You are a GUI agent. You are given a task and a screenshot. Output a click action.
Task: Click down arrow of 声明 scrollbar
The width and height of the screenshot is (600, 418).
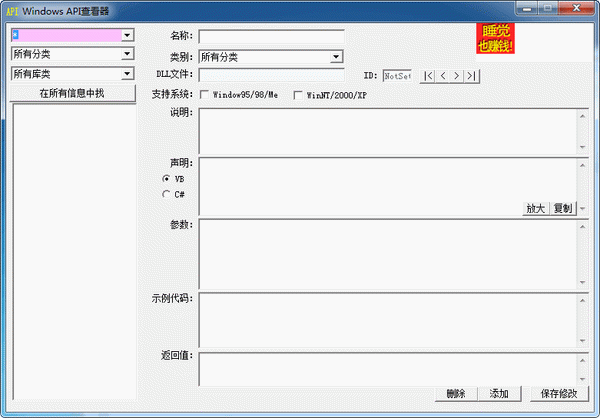[582, 209]
